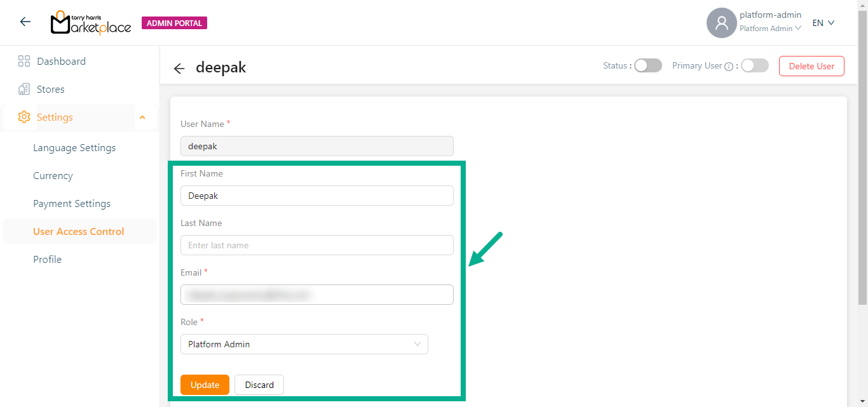This screenshot has width=868, height=407.
Task: Click the back arrow beside deepak
Action: 179,69
